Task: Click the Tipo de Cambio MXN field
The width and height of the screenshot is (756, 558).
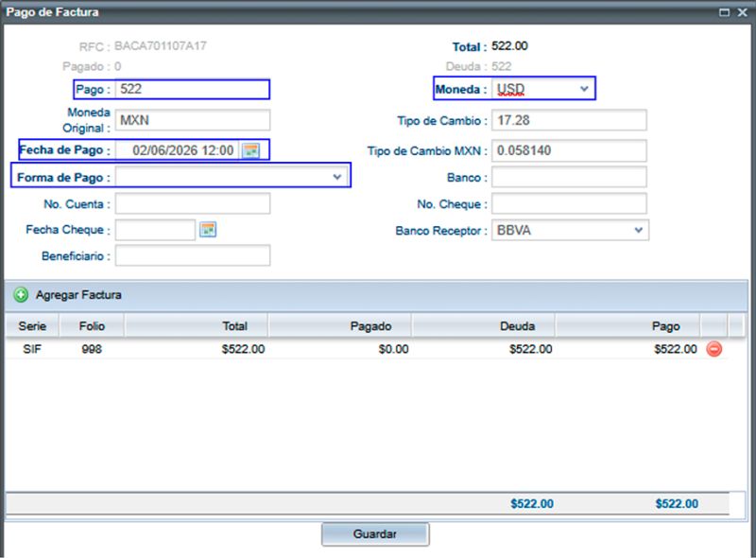Action: pos(569,150)
